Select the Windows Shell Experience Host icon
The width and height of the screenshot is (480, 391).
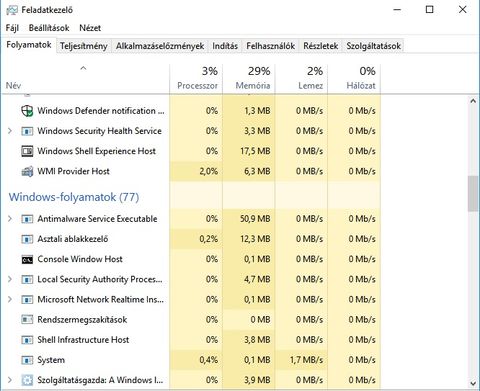point(27,151)
